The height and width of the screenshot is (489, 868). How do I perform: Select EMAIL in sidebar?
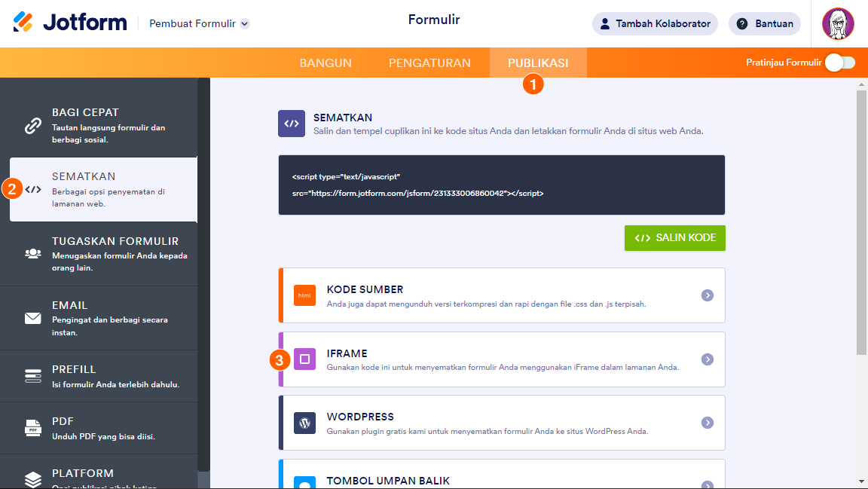click(99, 318)
